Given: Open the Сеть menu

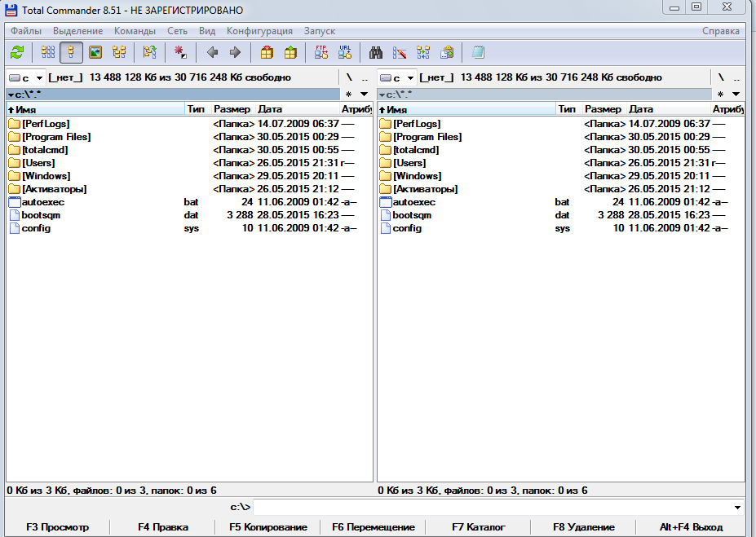Looking at the screenshot, I should click(177, 31).
